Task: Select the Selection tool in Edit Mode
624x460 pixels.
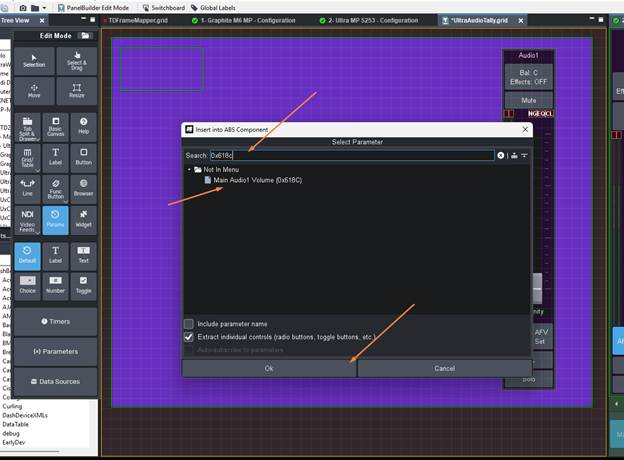Action: 34,61
